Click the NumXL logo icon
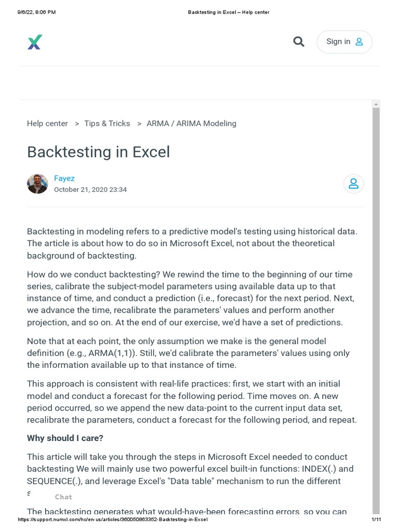399x532 pixels. pos(35,42)
